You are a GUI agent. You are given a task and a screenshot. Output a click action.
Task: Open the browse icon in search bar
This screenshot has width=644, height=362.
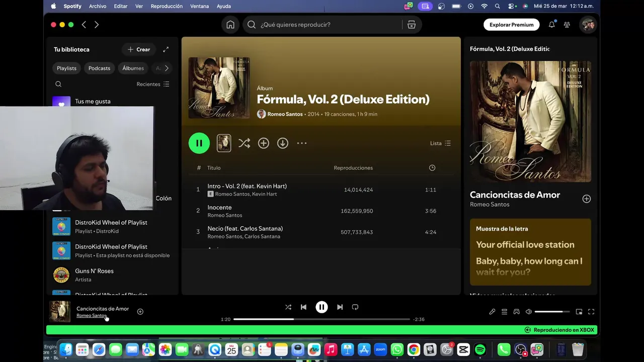(x=412, y=25)
